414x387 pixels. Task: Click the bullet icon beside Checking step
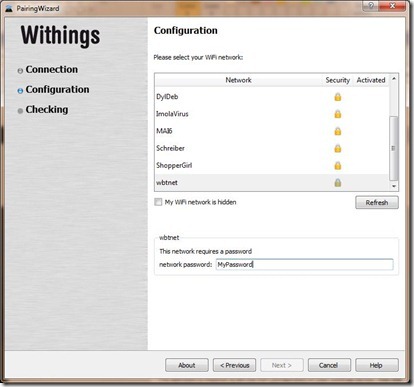pyautogui.click(x=20, y=111)
